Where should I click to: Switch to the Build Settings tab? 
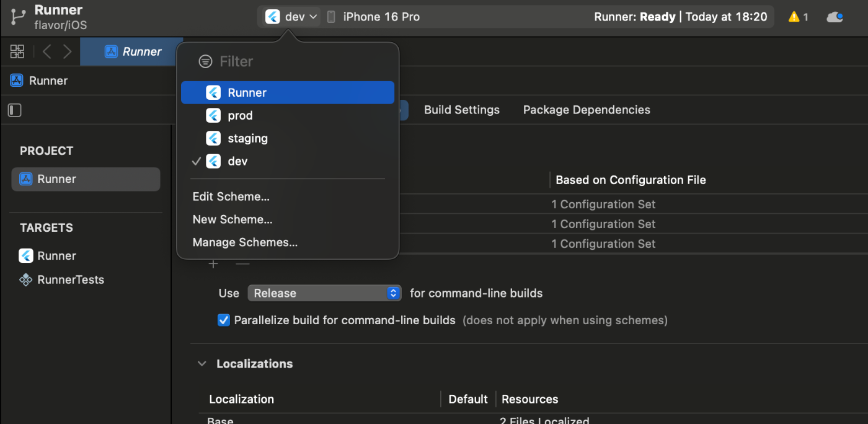(x=462, y=110)
